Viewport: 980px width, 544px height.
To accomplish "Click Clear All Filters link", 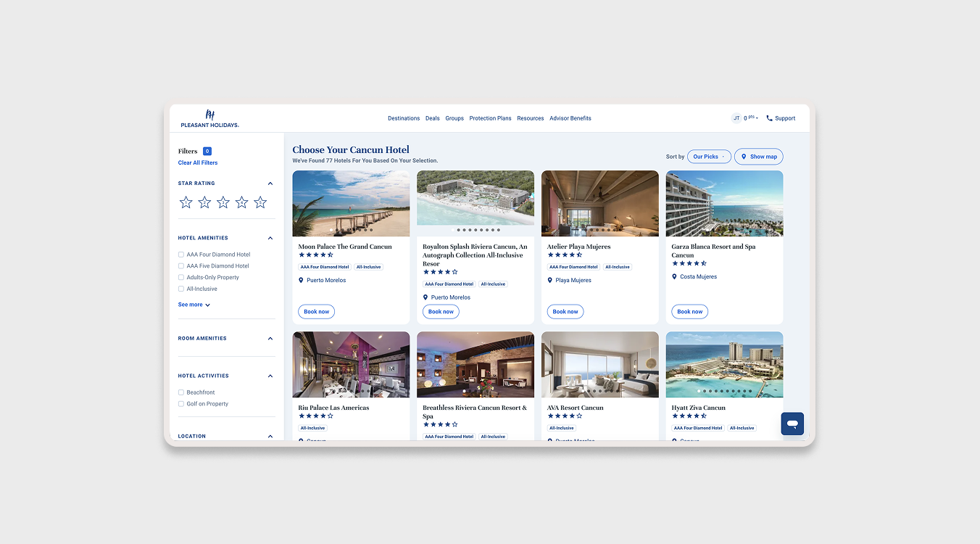I will coord(198,162).
